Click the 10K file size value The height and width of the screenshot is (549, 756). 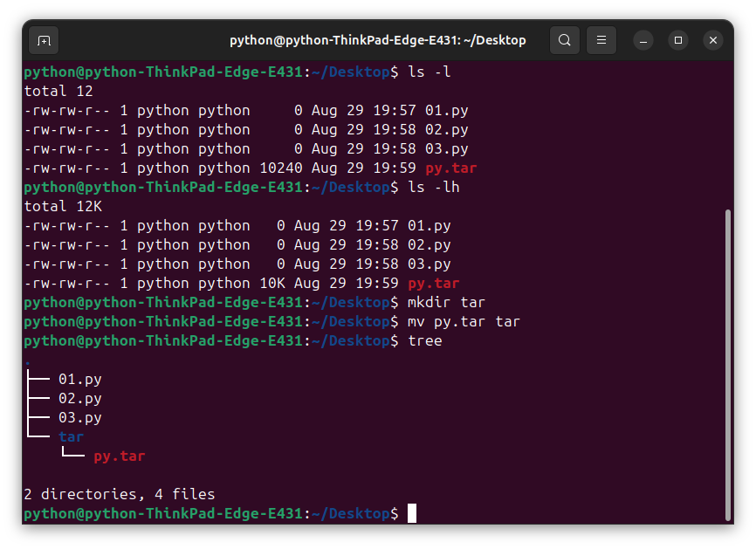(272, 284)
